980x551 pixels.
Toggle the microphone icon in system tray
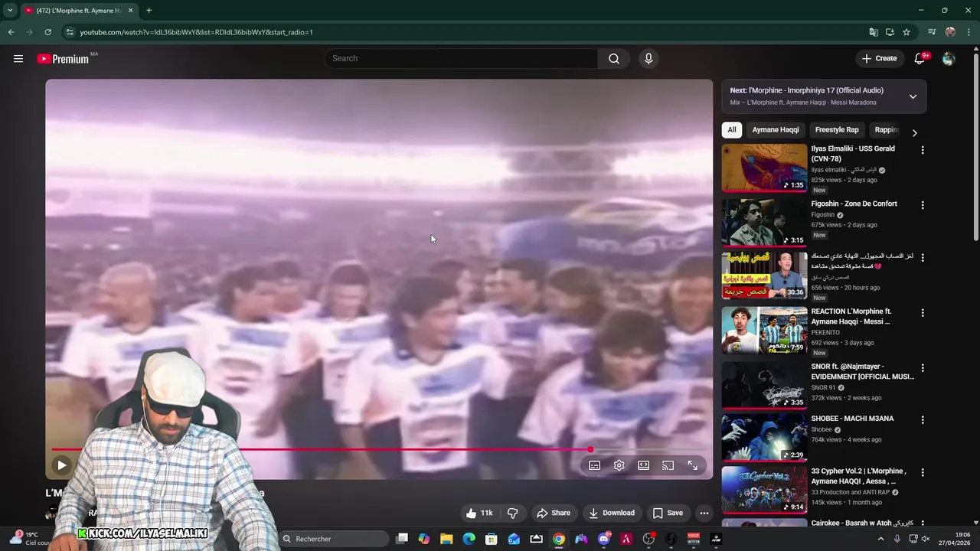[897, 539]
